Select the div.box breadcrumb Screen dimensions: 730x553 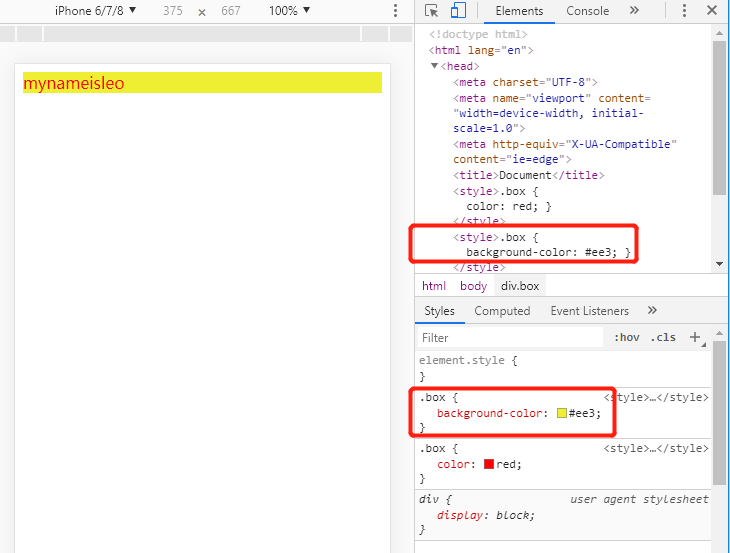(520, 286)
